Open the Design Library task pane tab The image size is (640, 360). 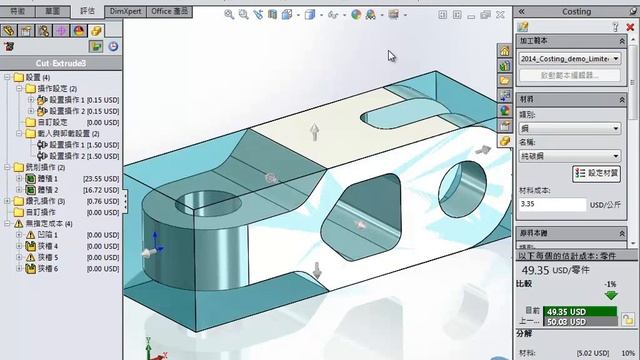click(505, 66)
